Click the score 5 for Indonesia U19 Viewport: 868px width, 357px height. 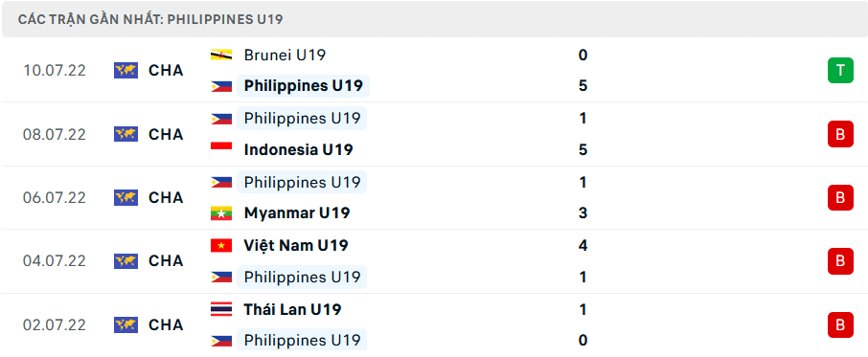click(582, 149)
